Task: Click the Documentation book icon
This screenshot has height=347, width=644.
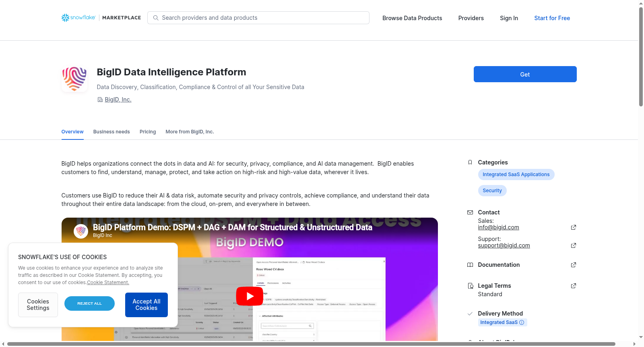Action: click(x=470, y=265)
